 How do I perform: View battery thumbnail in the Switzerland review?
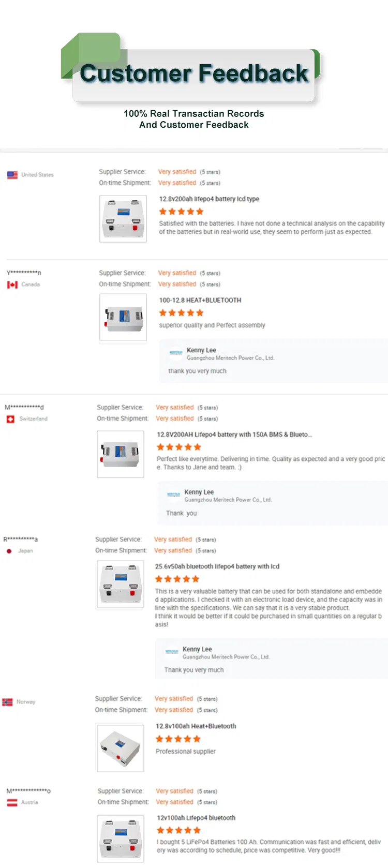[x=121, y=454]
